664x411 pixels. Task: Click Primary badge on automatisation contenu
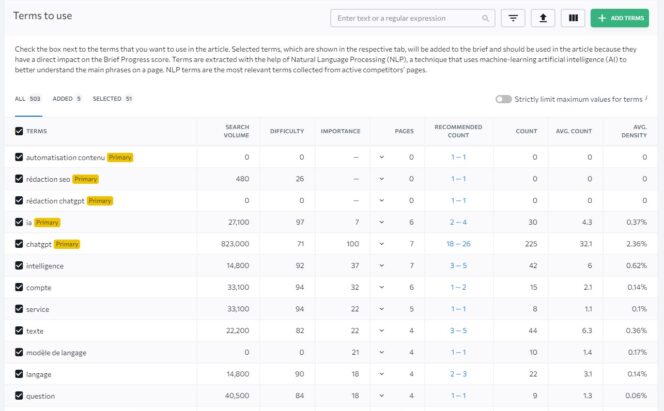120,157
